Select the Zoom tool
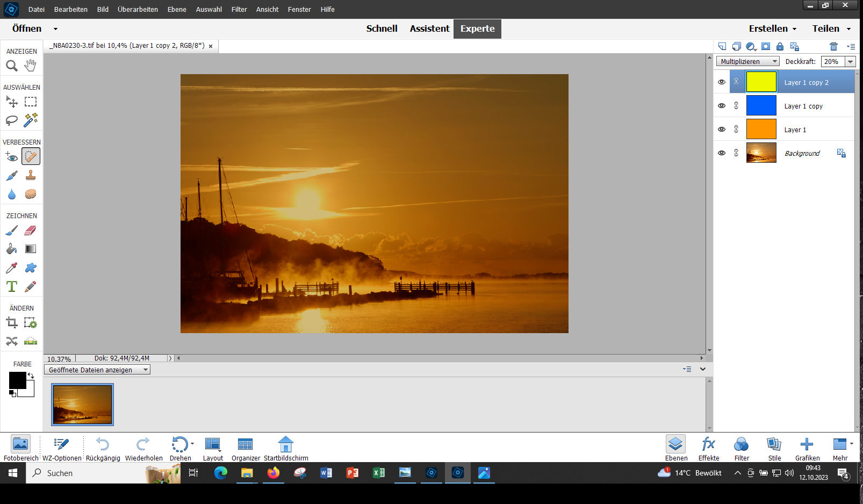Screen dimensions: 863x504 pos(12,66)
